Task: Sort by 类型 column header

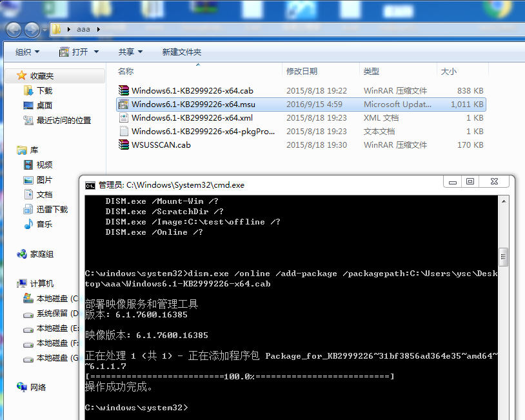Action: coord(371,71)
